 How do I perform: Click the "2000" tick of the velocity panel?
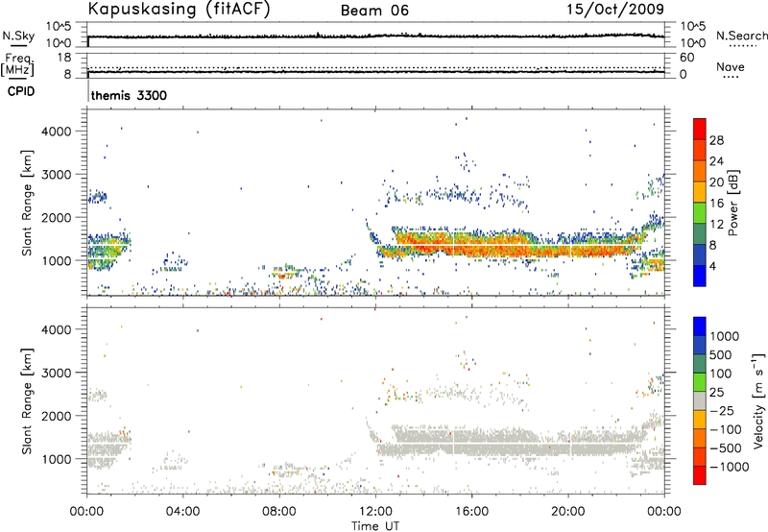57,416
